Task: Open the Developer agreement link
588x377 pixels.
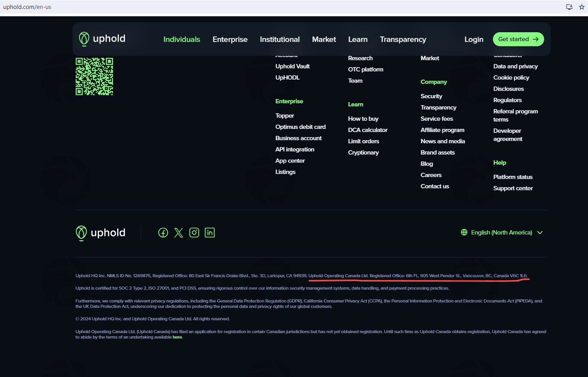Action: [508, 135]
